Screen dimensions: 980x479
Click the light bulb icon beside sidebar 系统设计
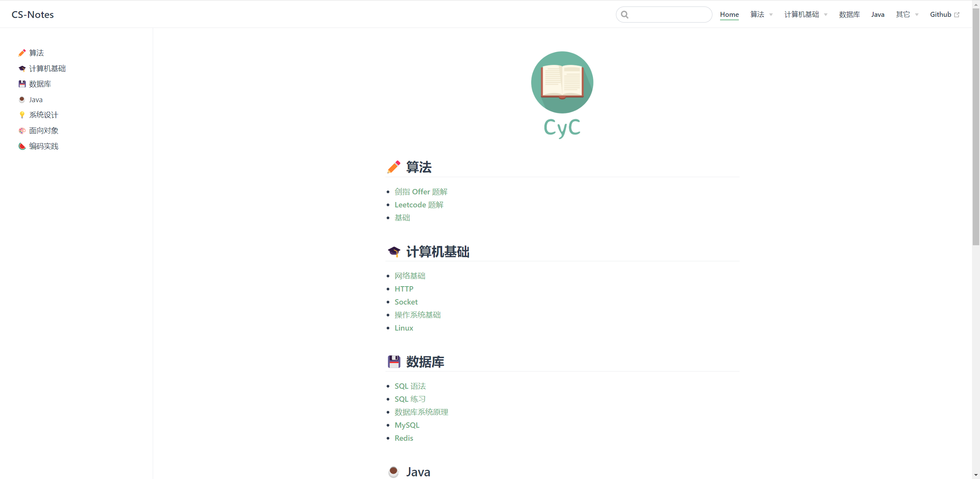tap(22, 115)
